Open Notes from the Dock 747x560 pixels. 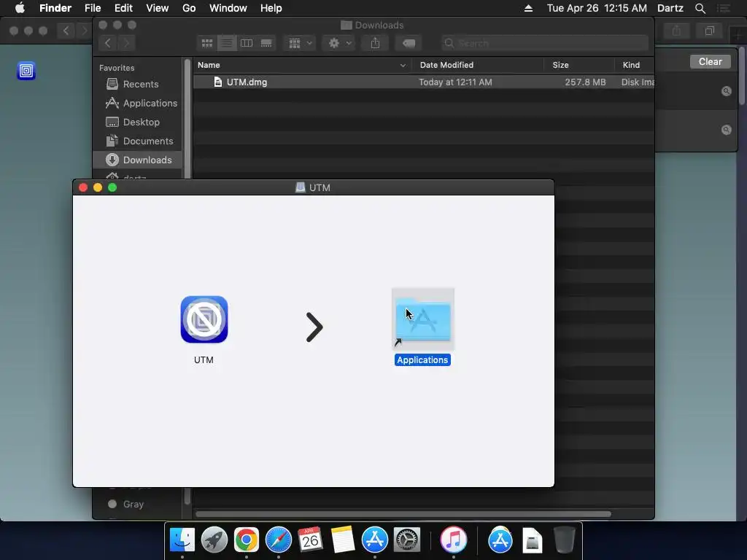coord(343,540)
